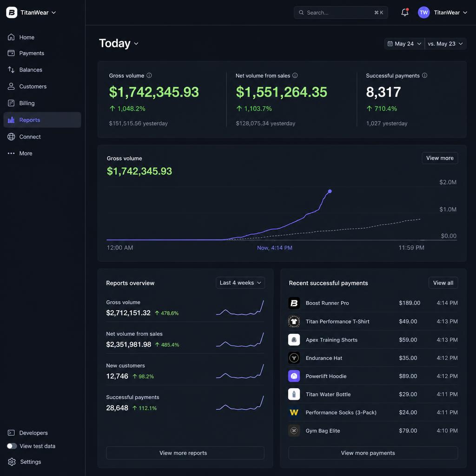Click the Boost Runner Pro product icon
Image resolution: width=476 pixels, height=476 pixels.
pyautogui.click(x=294, y=303)
